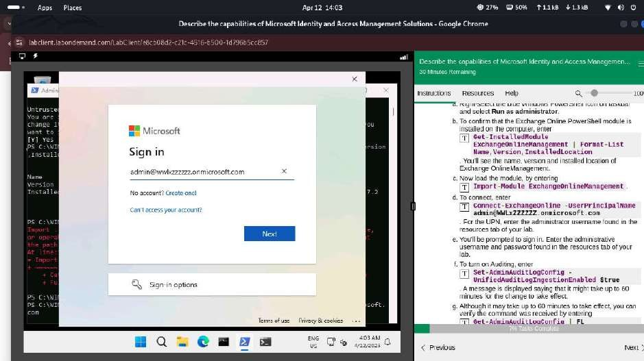Click the Next button in Sign in

pos(270,234)
